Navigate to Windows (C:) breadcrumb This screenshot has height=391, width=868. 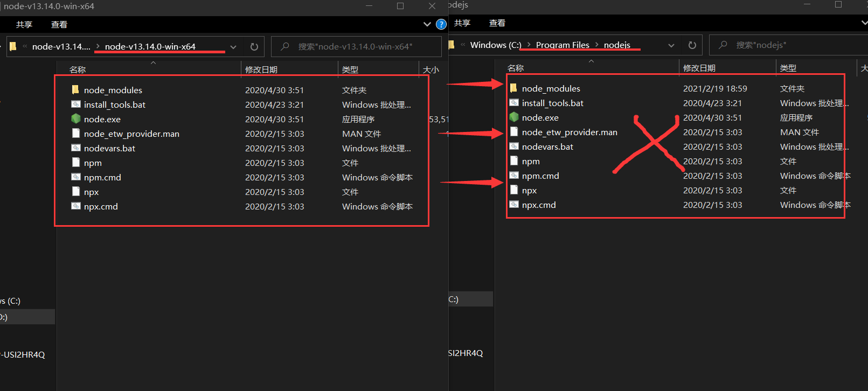pos(496,45)
